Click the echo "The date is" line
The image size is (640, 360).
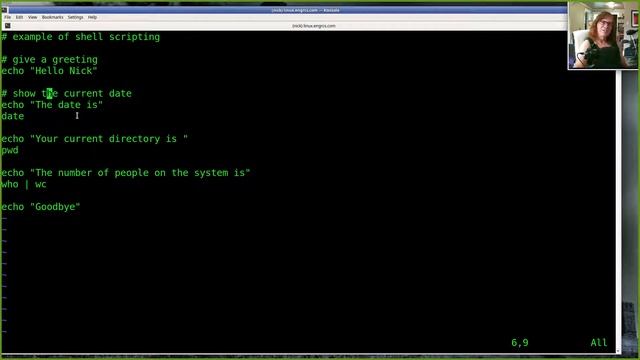(52, 105)
